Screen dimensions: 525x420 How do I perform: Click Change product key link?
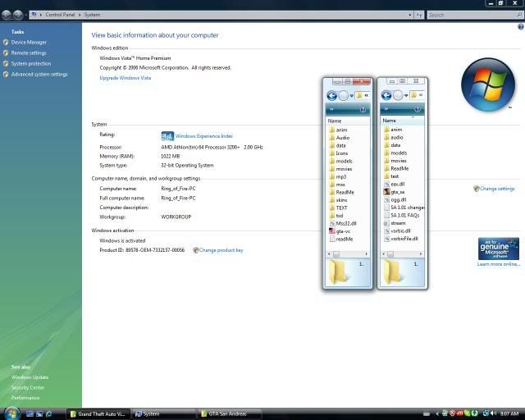[221, 250]
